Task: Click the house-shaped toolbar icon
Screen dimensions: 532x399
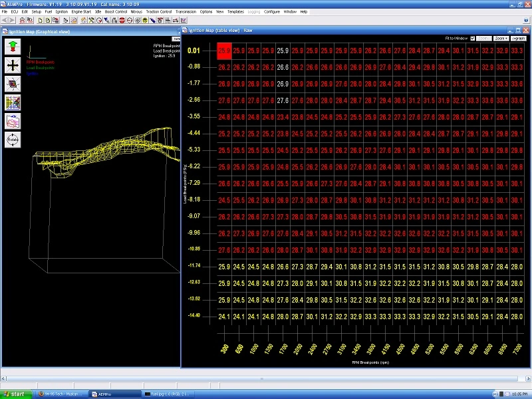Action: pyautogui.click(x=84, y=21)
